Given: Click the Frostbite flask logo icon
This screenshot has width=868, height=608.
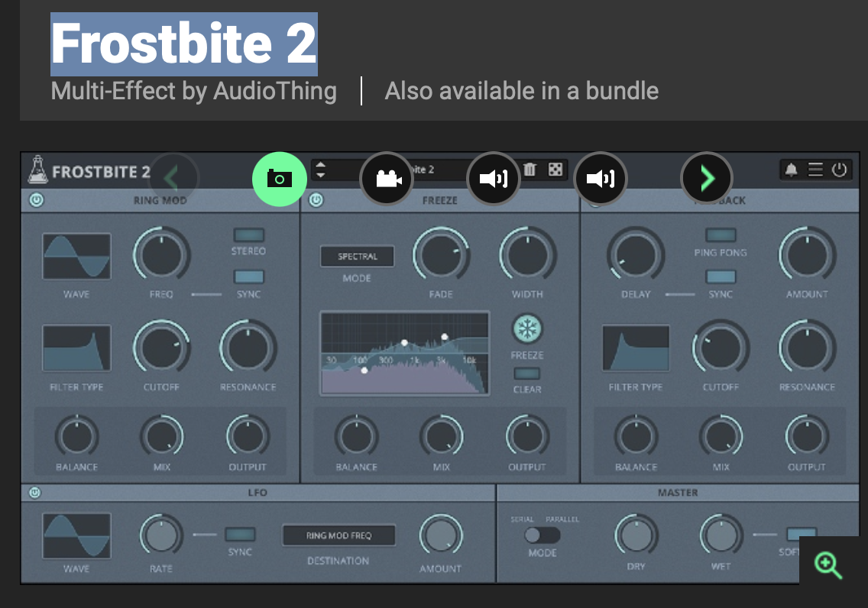Looking at the screenshot, I should (37, 170).
